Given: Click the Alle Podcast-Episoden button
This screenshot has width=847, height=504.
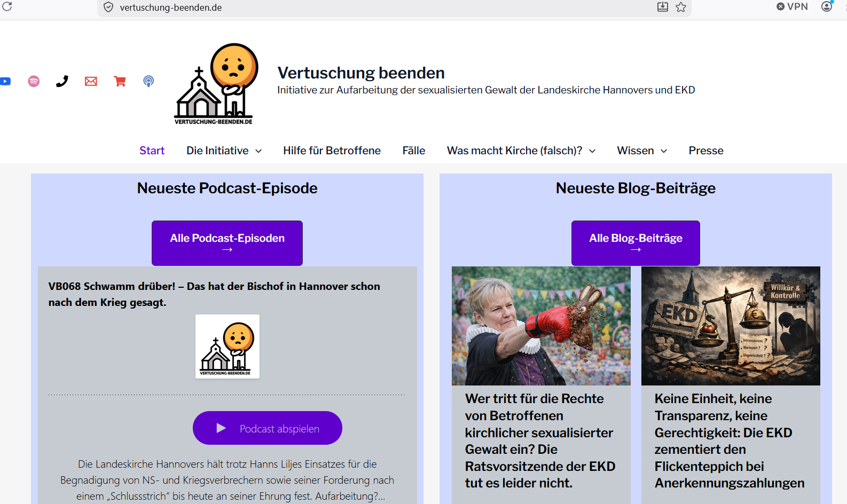Looking at the screenshot, I should [227, 243].
